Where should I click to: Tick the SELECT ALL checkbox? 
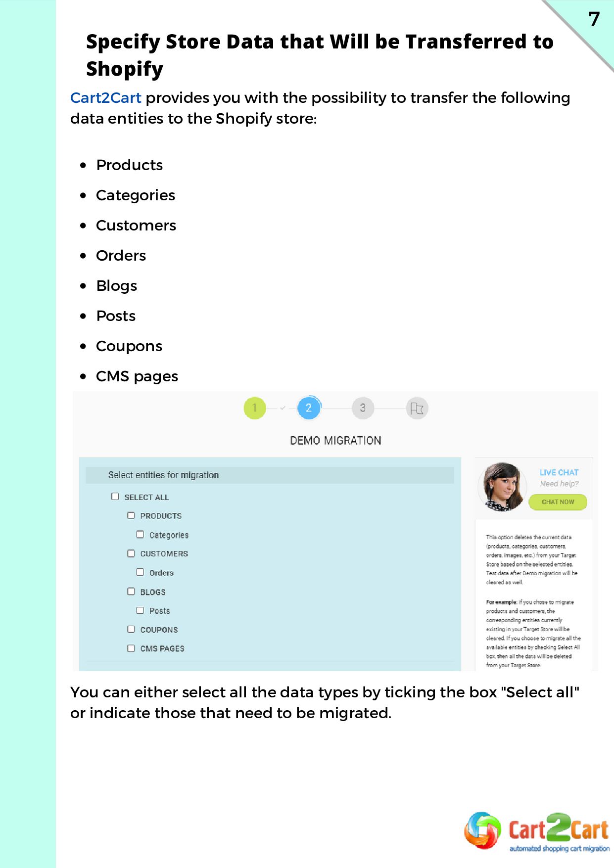tap(115, 497)
